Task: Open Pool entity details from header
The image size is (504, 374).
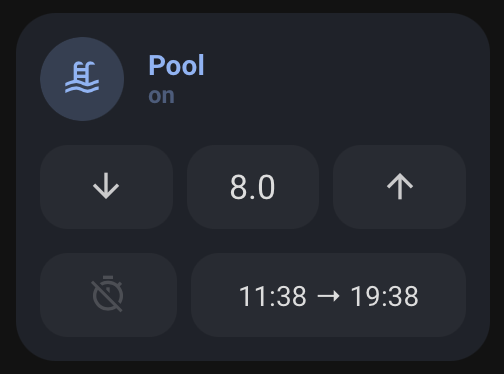Action: (x=176, y=65)
